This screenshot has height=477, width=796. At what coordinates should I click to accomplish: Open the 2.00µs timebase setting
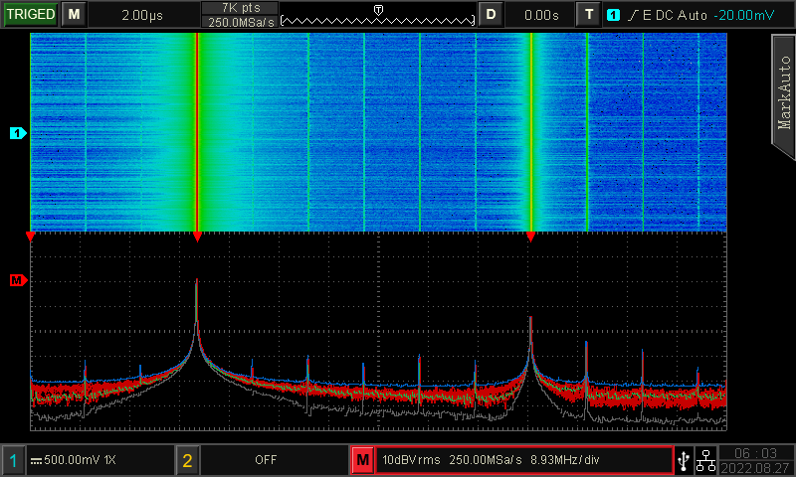tap(144, 15)
